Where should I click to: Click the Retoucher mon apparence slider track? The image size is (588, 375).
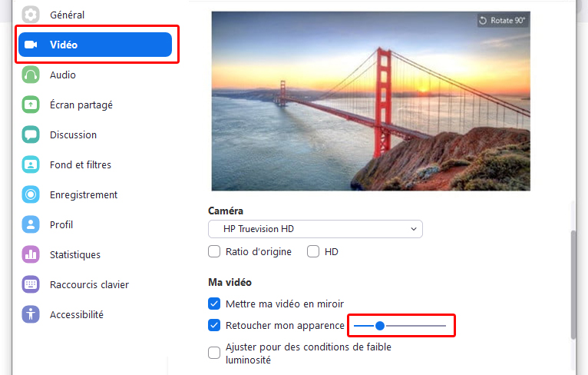pos(400,326)
